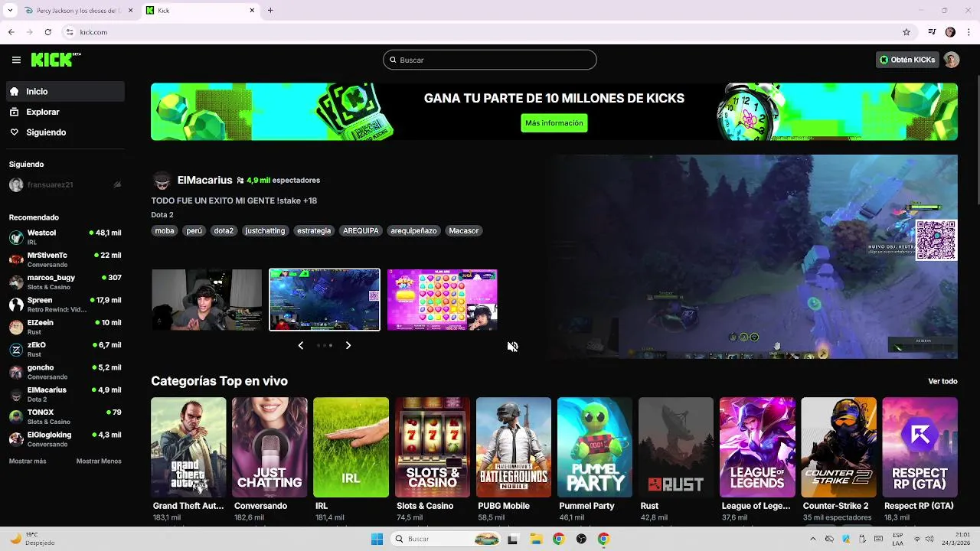Image resolution: width=980 pixels, height=551 pixels.
Task: Click the Dota 2 category under stream title
Action: [162, 215]
